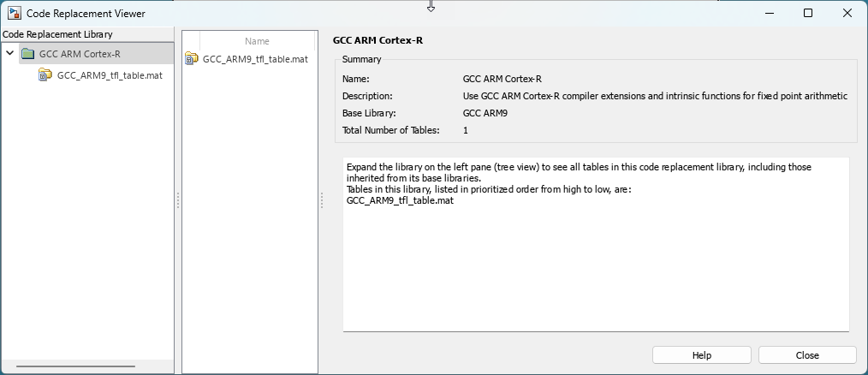
Task: Click the table icon beside GCC_ARM9_tfl_table.mat in tree
Action: 45,75
